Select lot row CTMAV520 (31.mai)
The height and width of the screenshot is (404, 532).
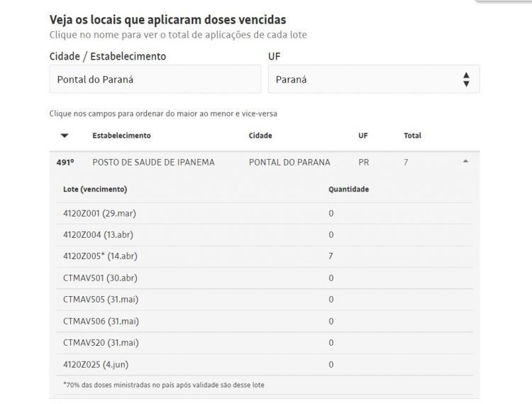(265, 343)
